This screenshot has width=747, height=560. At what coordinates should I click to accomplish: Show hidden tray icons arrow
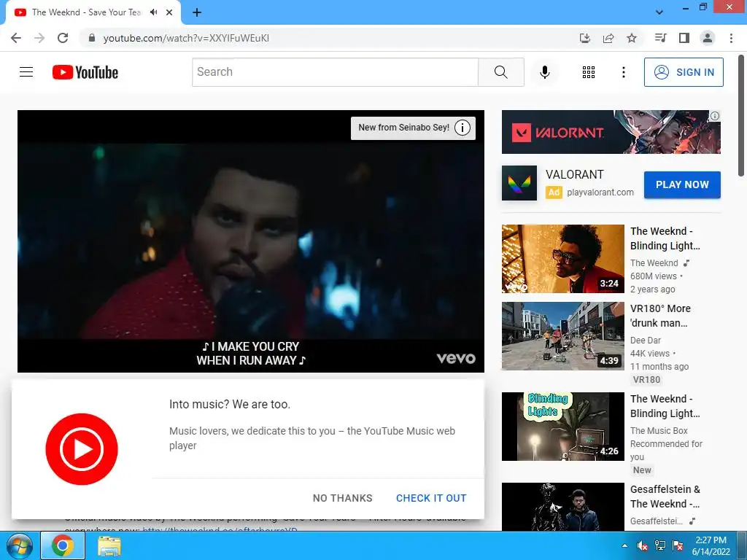tap(624, 545)
